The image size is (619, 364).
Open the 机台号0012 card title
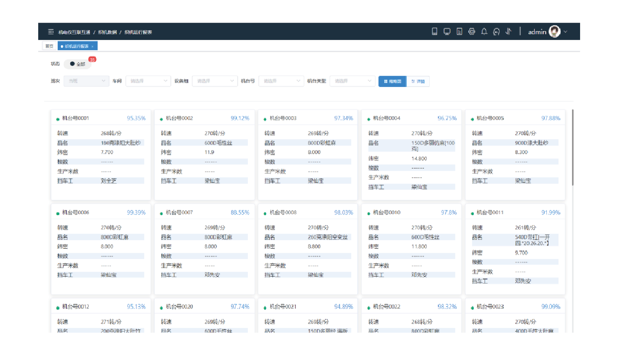76,306
